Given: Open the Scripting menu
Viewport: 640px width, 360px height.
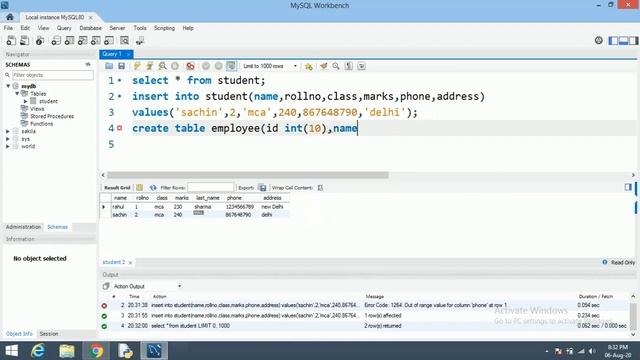Looking at the screenshot, I should 164,28.
